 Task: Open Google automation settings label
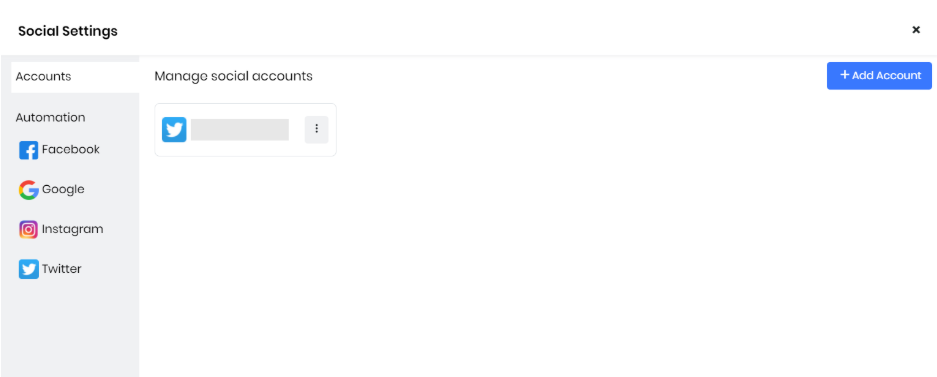(x=63, y=189)
